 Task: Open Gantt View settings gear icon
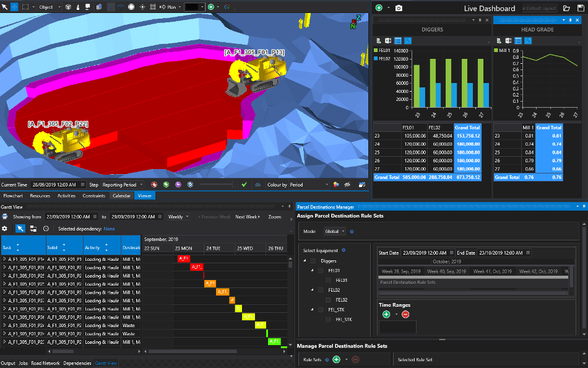[4, 229]
